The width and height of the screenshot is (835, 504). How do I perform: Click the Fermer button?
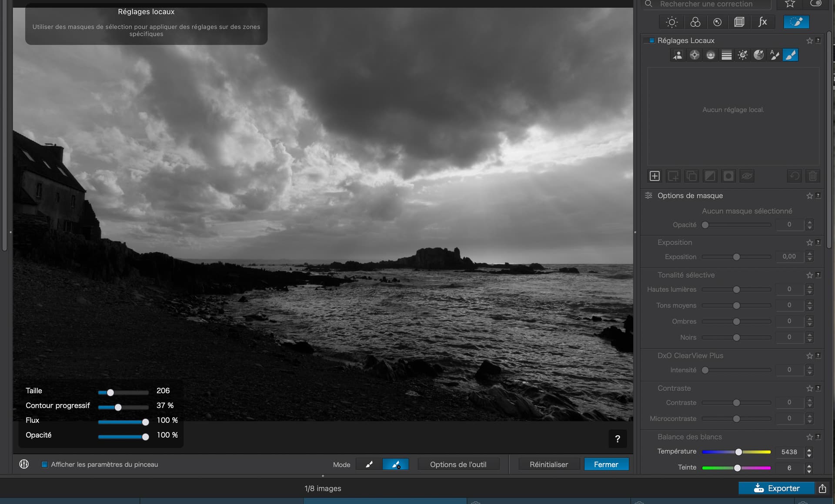pos(606,464)
